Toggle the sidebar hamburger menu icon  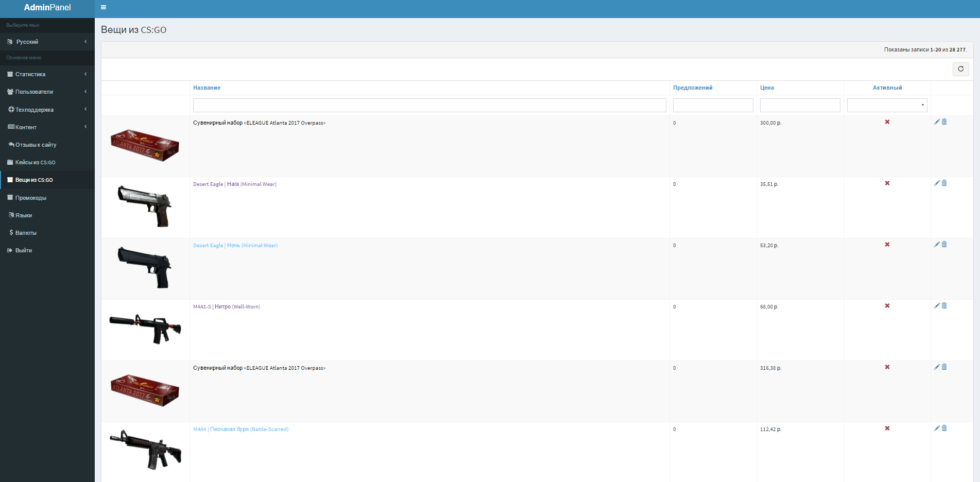tap(104, 7)
